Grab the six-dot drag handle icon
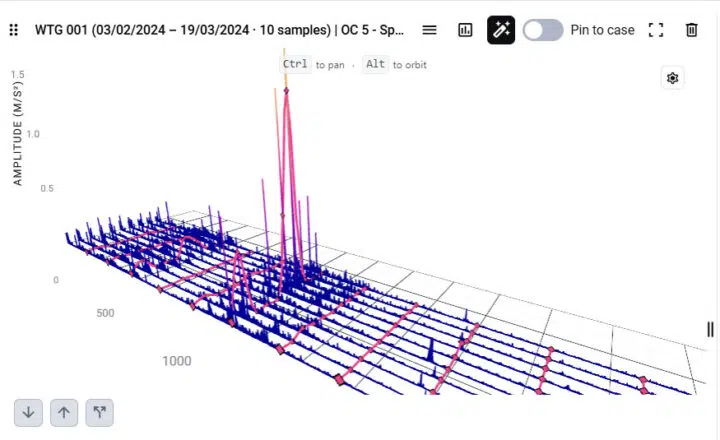The height and width of the screenshot is (440, 720). pos(14,30)
